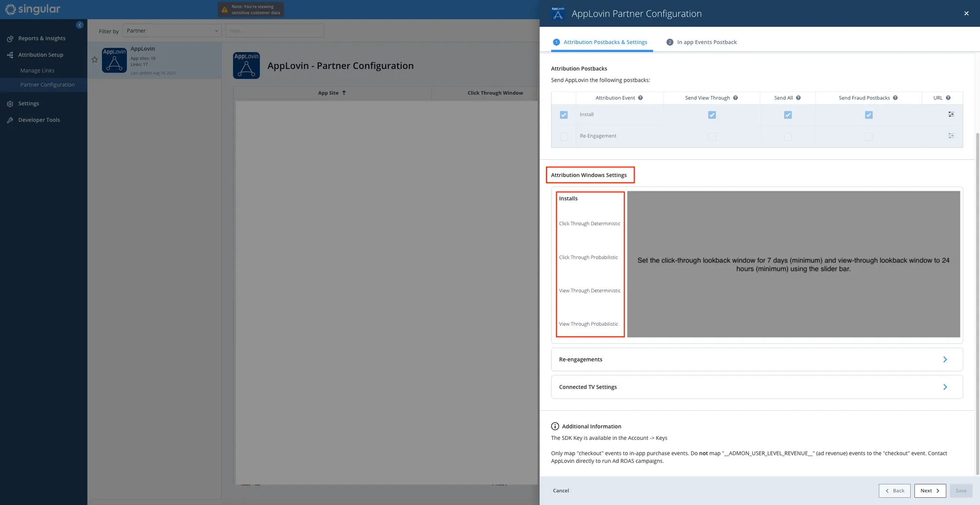Go to Manage Links
This screenshot has height=505, width=980.
pos(37,71)
